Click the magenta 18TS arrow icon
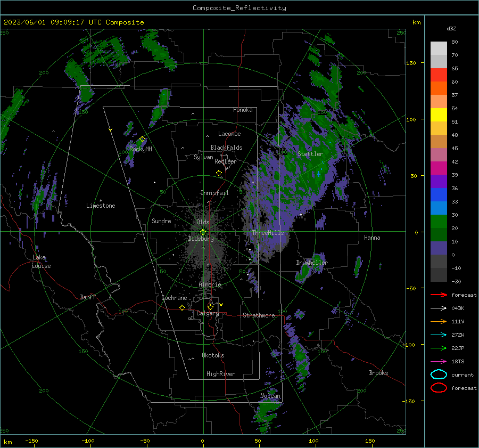 click(x=439, y=362)
